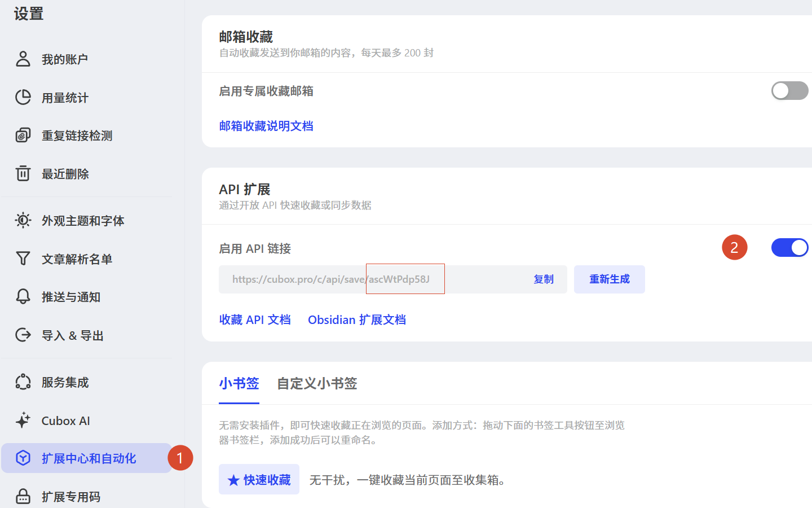Enable the 启用专属收藏邮箱 toggle

coord(789,90)
